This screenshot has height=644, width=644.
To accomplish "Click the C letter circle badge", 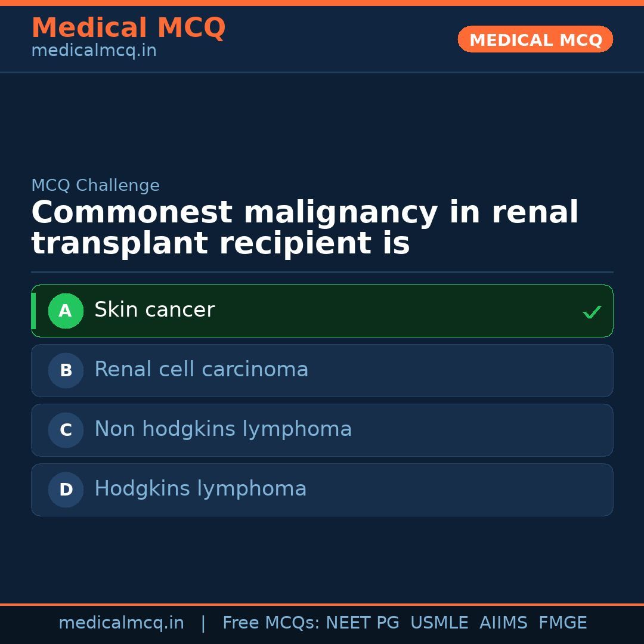I will tap(66, 430).
